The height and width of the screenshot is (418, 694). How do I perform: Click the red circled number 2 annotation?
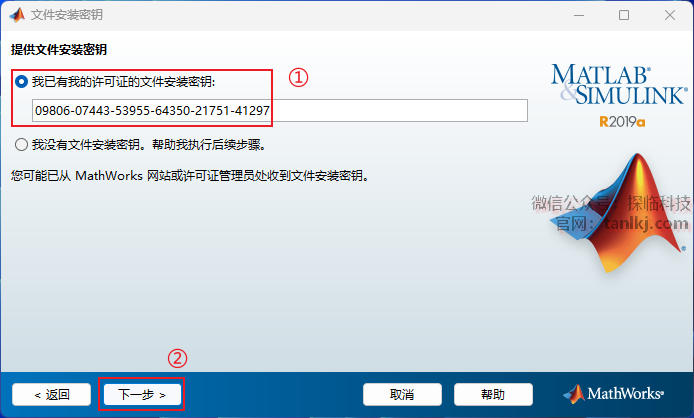click(x=177, y=358)
